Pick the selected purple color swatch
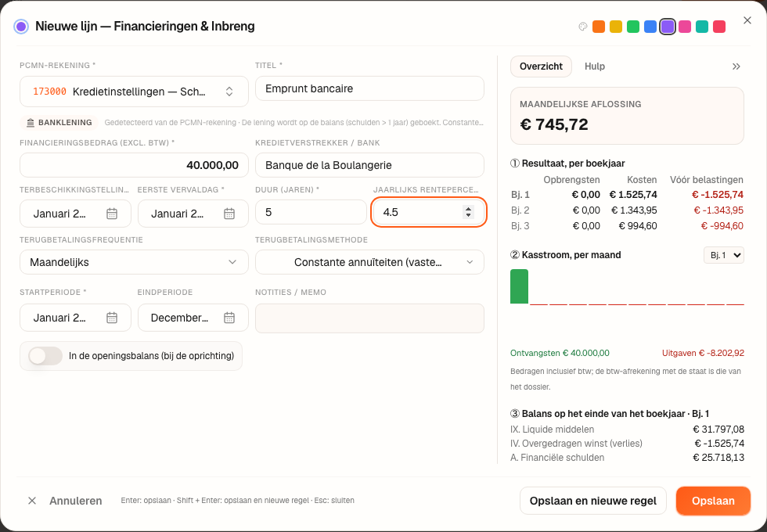Screen dimensions: 767x532 (x=668, y=27)
